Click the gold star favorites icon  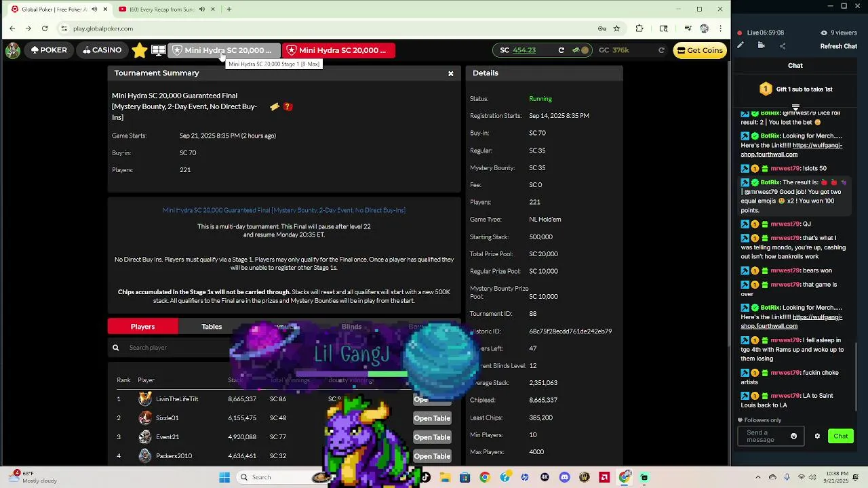click(x=140, y=50)
